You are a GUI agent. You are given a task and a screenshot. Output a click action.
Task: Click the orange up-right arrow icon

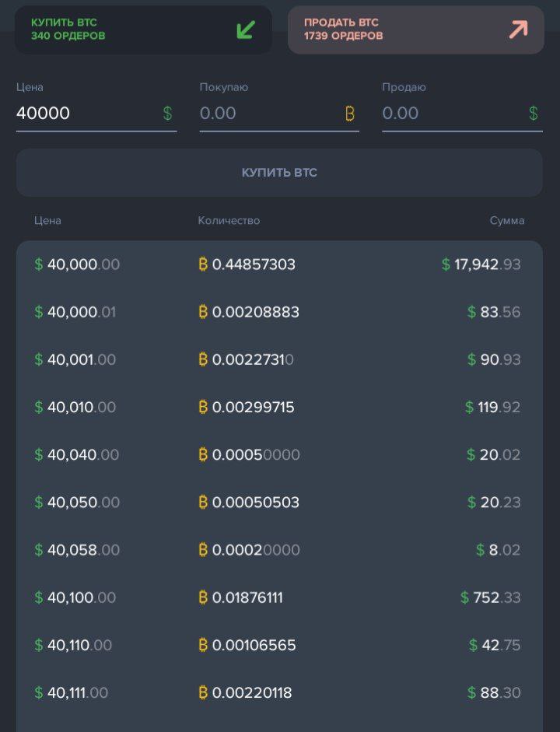coord(519,30)
